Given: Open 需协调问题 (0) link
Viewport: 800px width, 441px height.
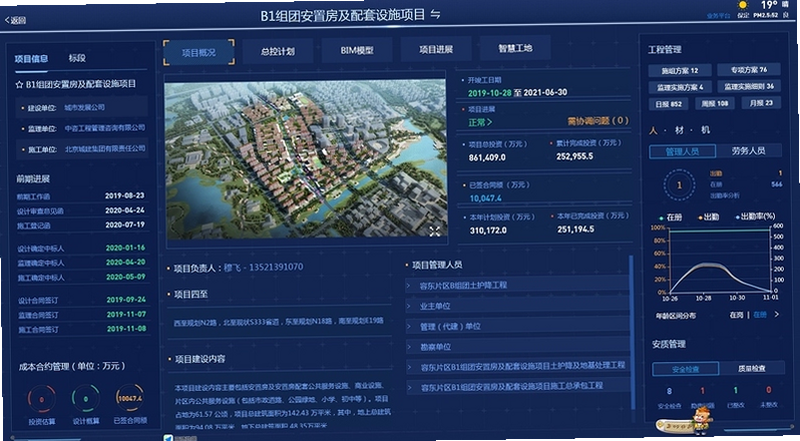Looking at the screenshot, I should pos(597,121).
